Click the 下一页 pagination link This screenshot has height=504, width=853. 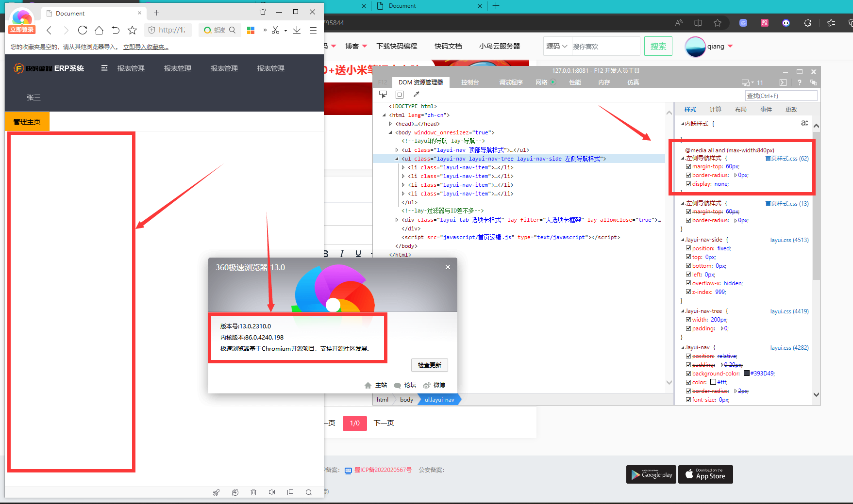point(384,423)
